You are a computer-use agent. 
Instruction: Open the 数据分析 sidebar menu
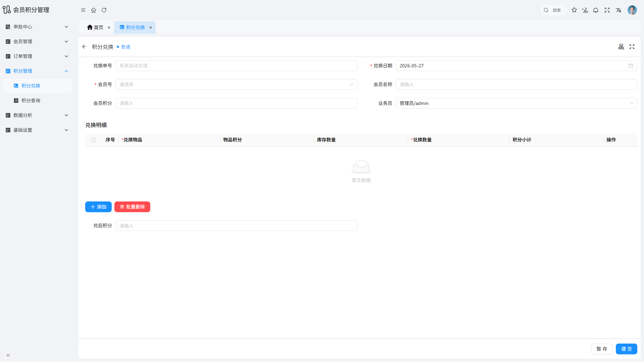pos(38,115)
